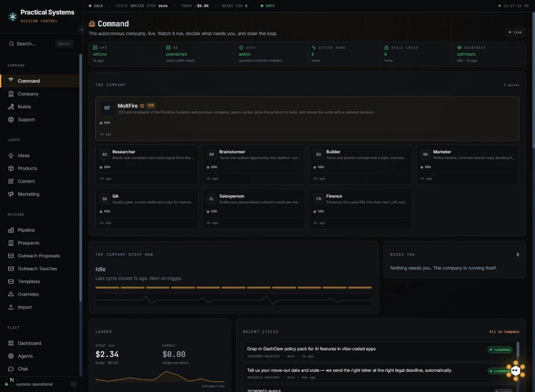Click the Marketing megaphone icon
The width and height of the screenshot is (535, 392).
(x=11, y=194)
